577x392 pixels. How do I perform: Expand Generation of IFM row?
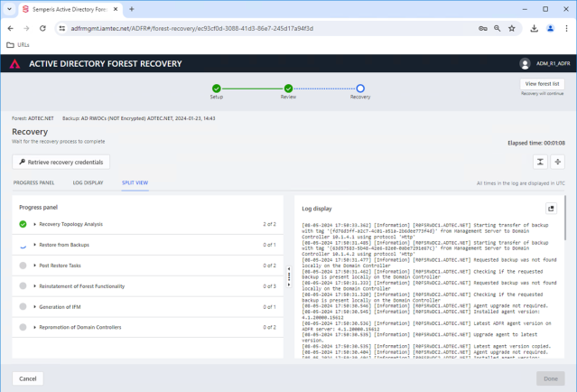pos(34,306)
